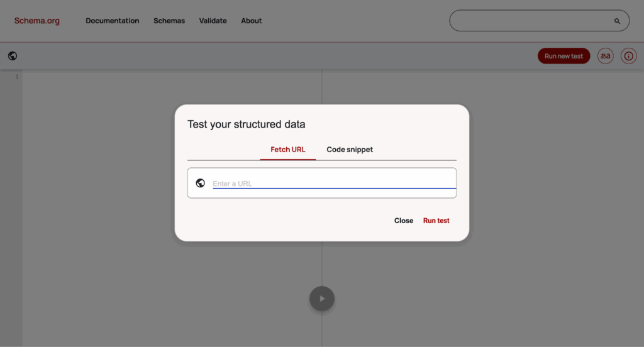Viewport: 644px width, 347px height.
Task: Open the Documentation menu item
Action: click(x=113, y=21)
